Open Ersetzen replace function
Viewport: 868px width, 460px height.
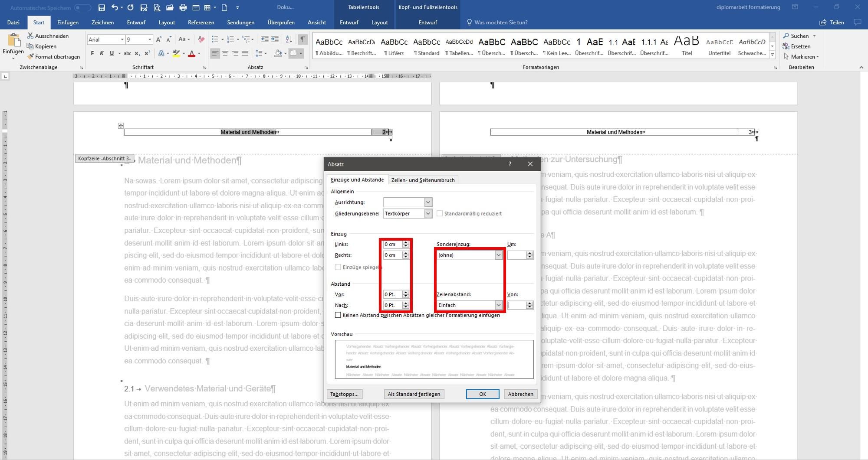(x=796, y=46)
